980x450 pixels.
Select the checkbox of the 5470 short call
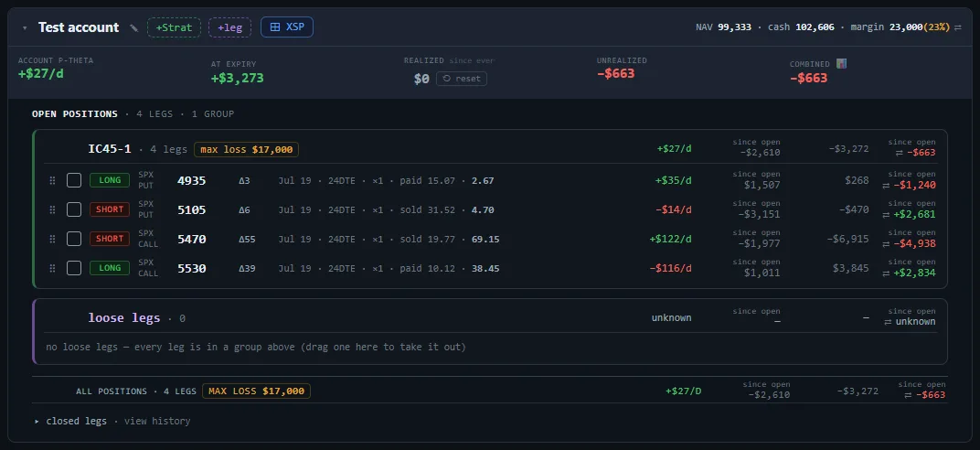click(74, 239)
